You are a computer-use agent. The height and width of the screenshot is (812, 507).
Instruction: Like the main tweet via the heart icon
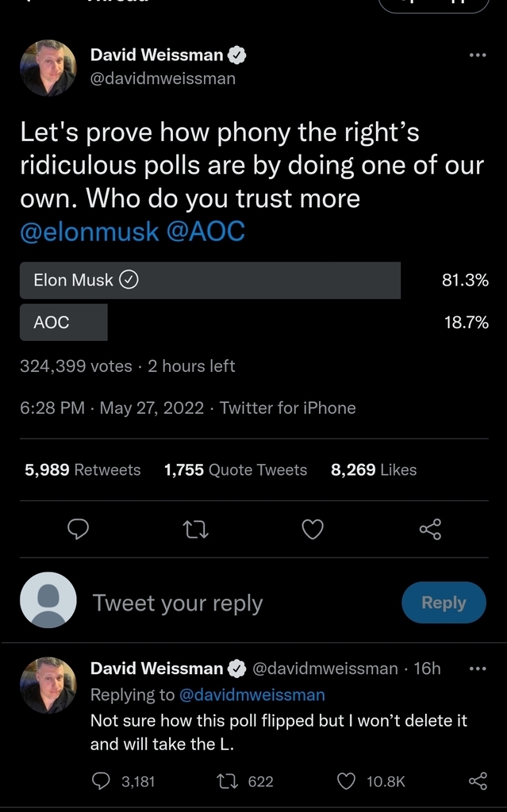[x=313, y=529]
